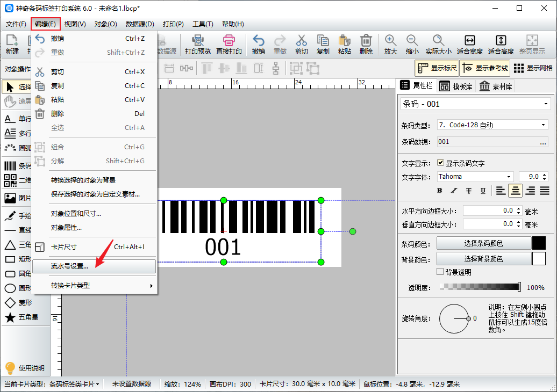Viewport: 557px width, 392px height.
Task: Toggle 显示网格 grid display
Action: click(x=533, y=68)
